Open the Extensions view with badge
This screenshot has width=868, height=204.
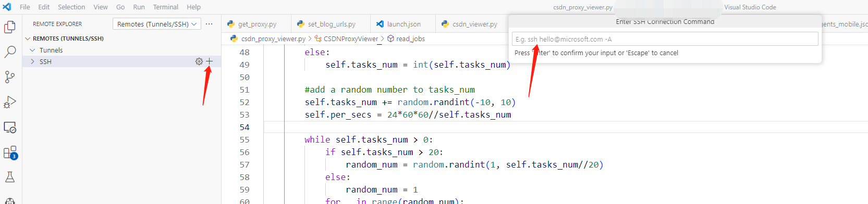(10, 152)
